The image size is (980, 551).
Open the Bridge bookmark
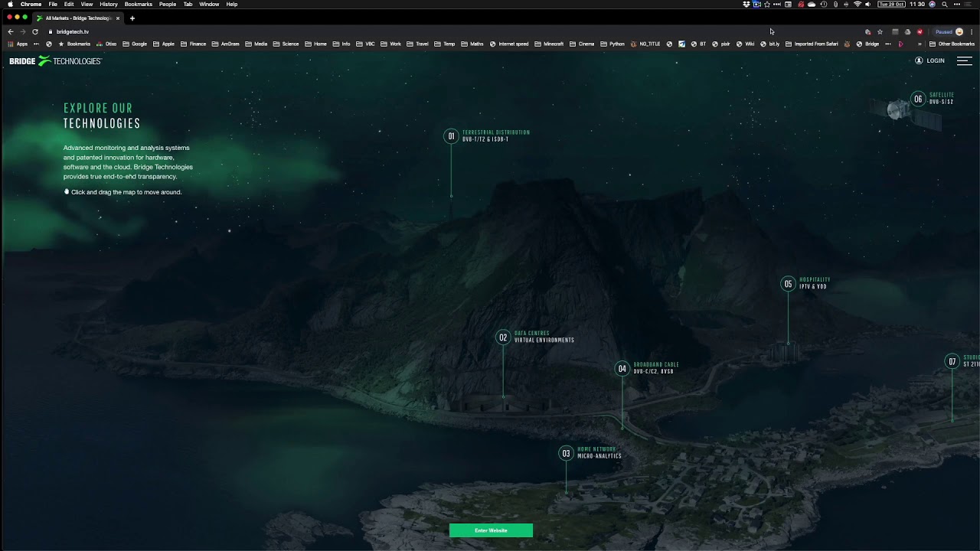(x=867, y=44)
